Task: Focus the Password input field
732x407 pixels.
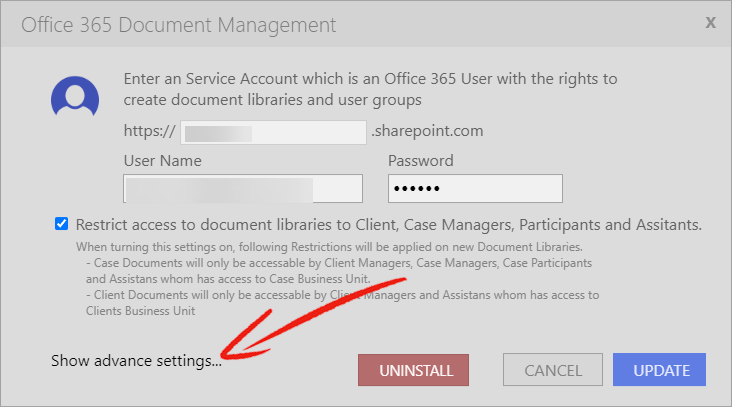Action: 475,189
